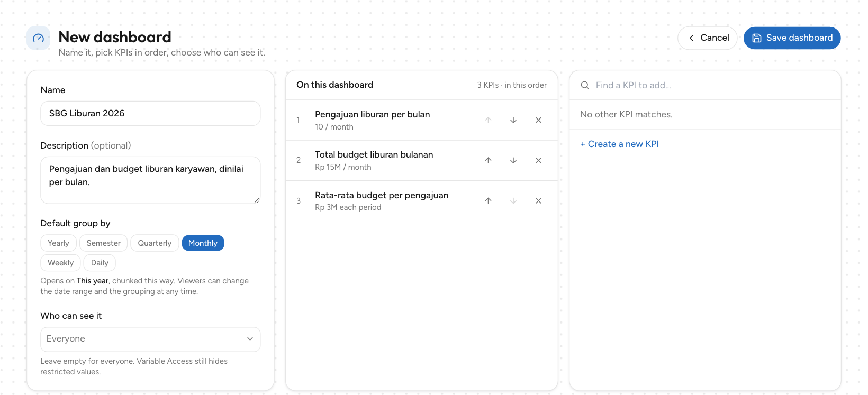Click the dashboard gauge icon beside New dashboard
Viewport: 868px width, 395px height.
point(38,38)
